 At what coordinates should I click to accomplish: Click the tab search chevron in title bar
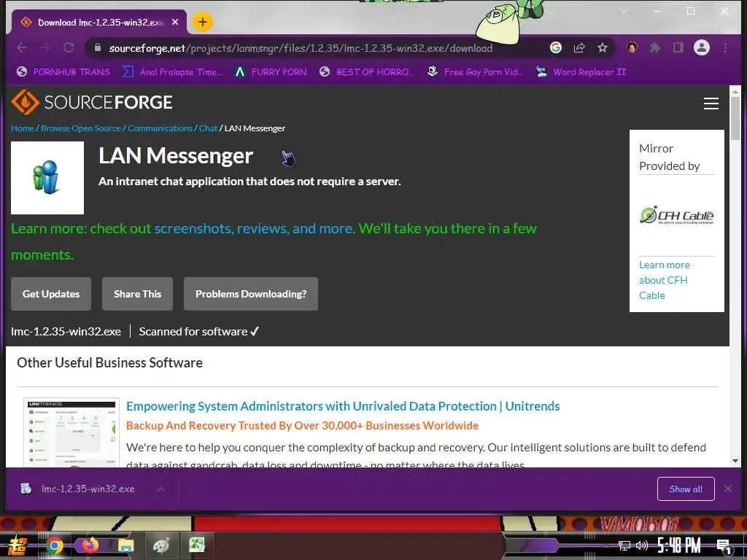click(624, 11)
